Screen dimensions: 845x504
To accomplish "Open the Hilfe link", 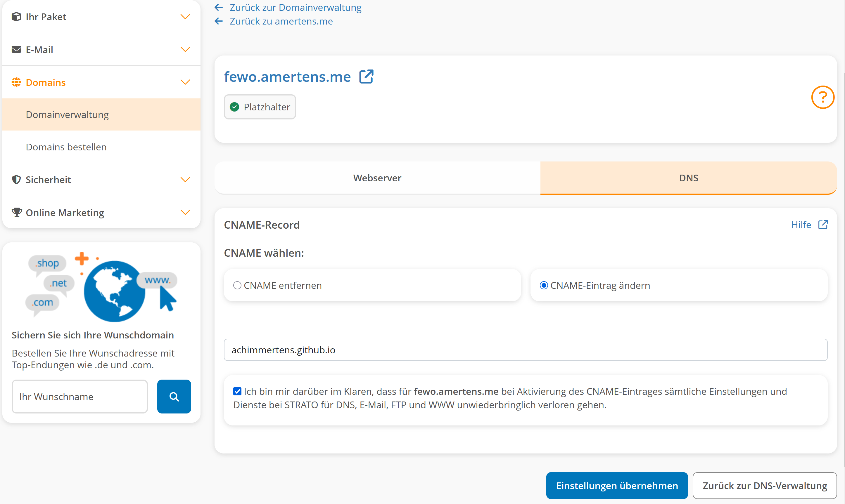I will (801, 225).
